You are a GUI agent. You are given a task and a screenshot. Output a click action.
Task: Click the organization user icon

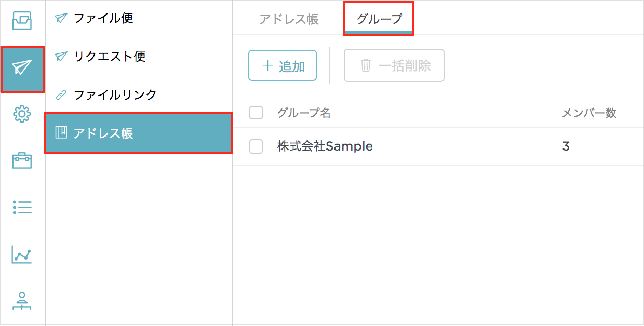point(22,301)
